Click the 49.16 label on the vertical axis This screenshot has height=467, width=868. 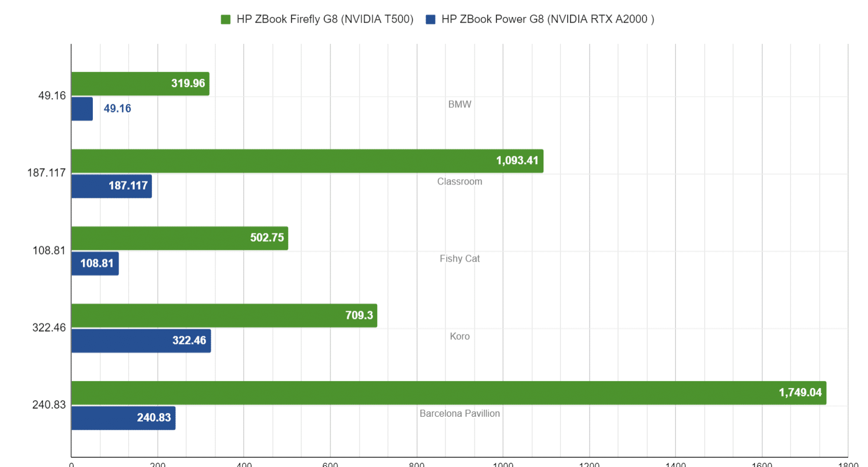[x=52, y=96]
